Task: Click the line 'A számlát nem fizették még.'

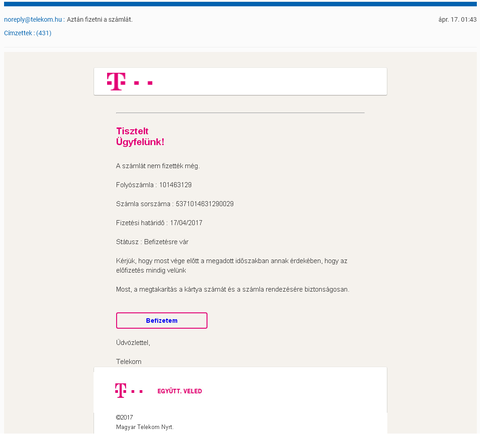Action: 158,166
